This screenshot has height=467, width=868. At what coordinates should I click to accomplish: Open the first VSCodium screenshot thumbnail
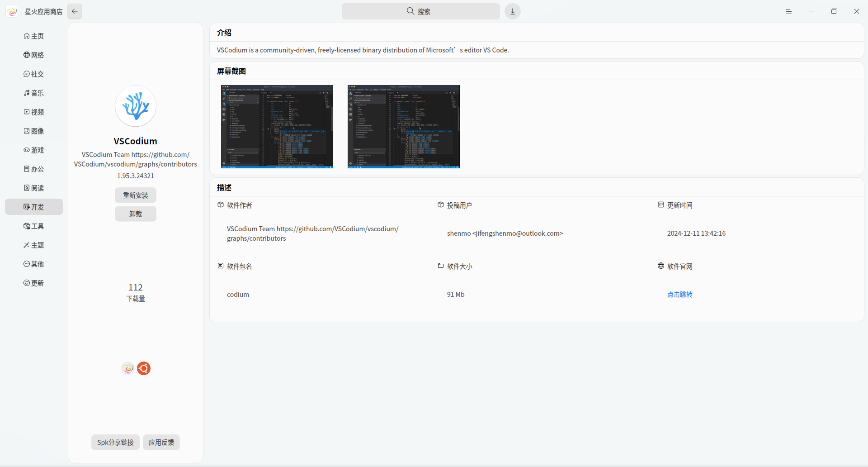click(277, 127)
